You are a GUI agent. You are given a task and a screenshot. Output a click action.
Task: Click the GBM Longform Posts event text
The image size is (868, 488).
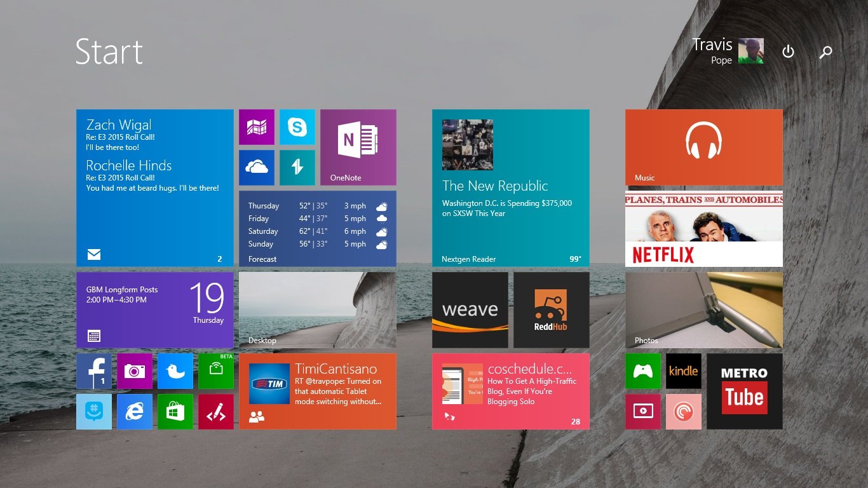tap(122, 290)
